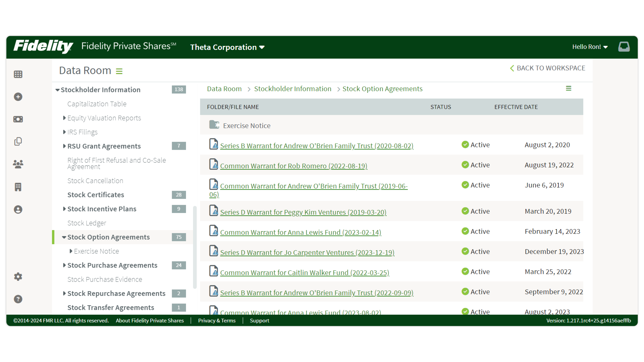Open the company (building) sidebar icon
Image resolution: width=644 pixels, height=362 pixels.
coord(18,187)
